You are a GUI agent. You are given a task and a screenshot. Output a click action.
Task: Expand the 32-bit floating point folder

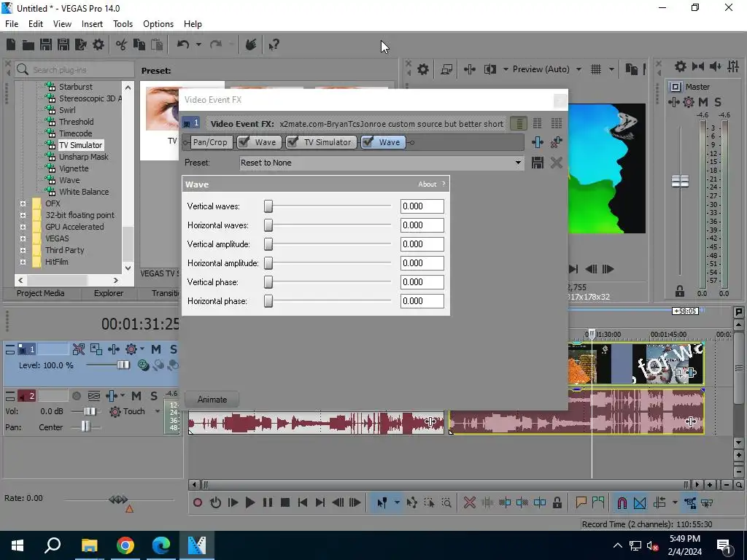coord(23,215)
